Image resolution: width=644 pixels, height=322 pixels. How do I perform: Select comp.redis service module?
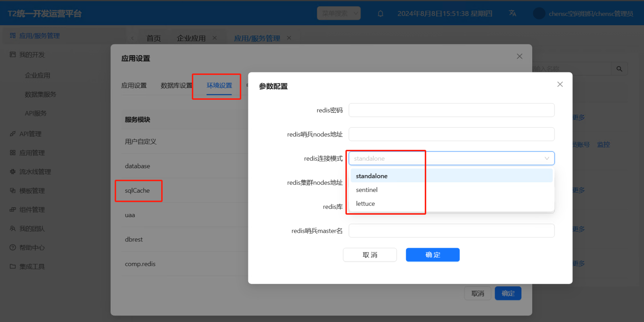pos(140,264)
